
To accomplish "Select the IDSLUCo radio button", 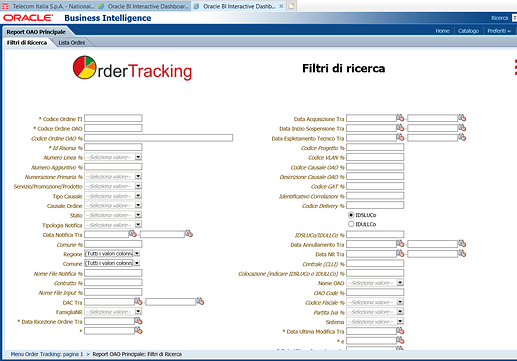I will click(x=351, y=215).
